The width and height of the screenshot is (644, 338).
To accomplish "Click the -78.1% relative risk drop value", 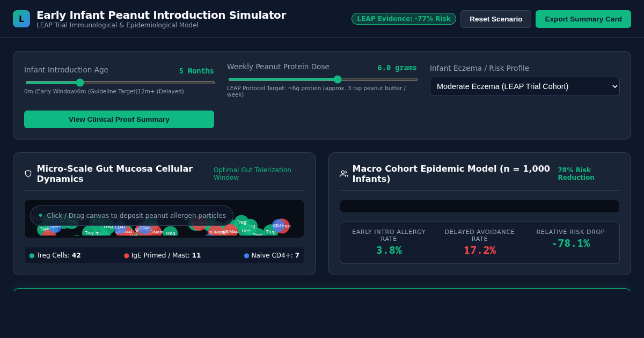I will 570,243.
